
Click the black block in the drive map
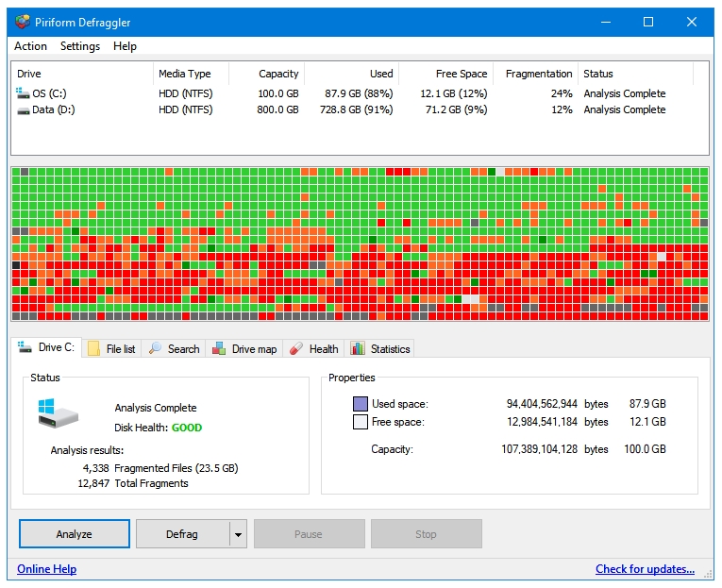point(16,265)
